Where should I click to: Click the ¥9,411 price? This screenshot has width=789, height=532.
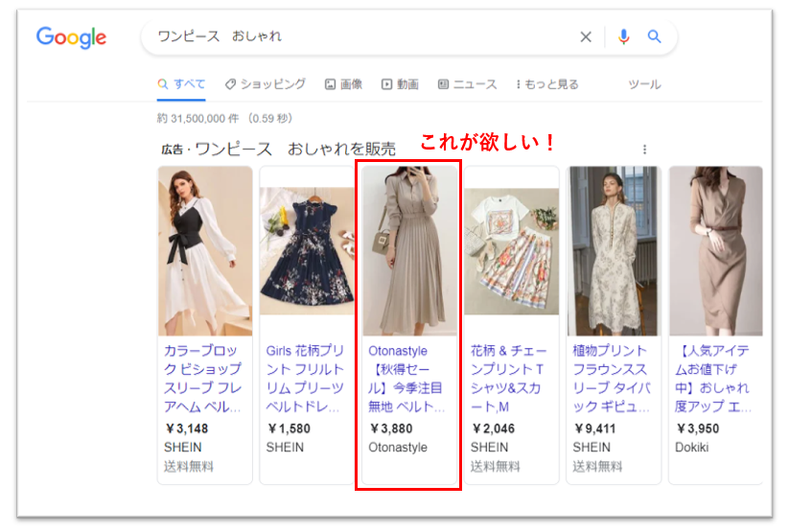[x=594, y=428]
